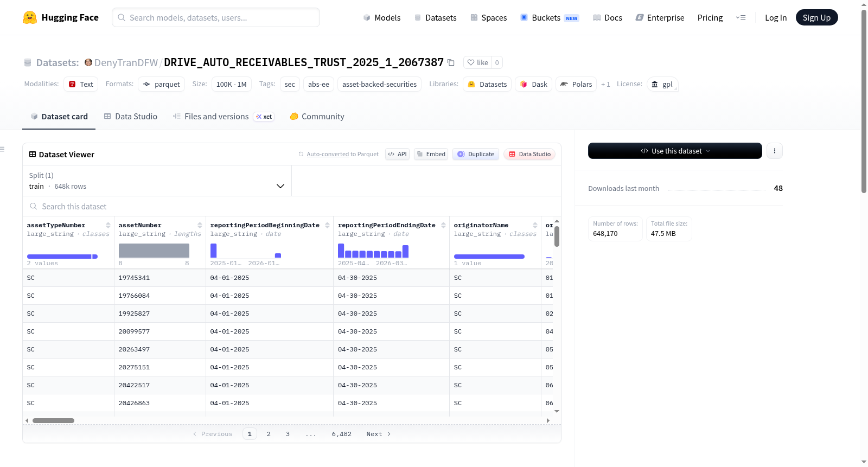
Task: Click the table's vertical scrollbar thumb
Action: (x=557, y=236)
